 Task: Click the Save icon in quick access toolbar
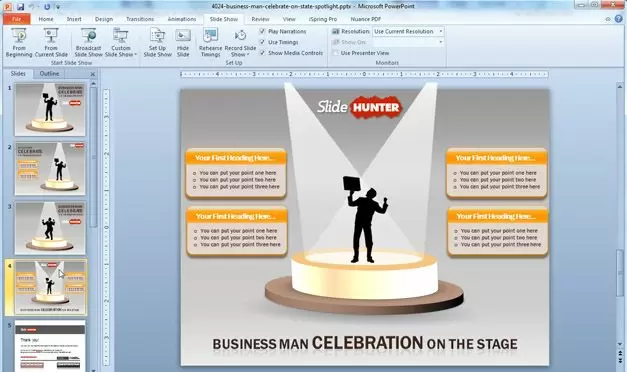(x=20, y=6)
